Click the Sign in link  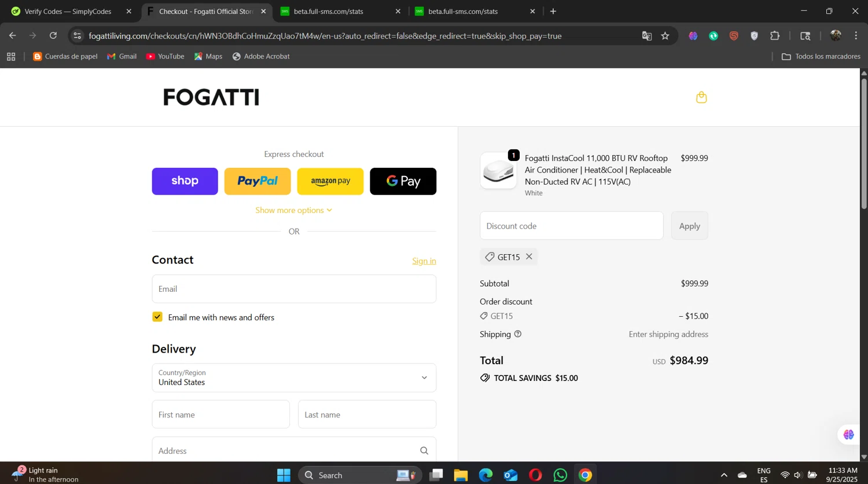pos(424,261)
